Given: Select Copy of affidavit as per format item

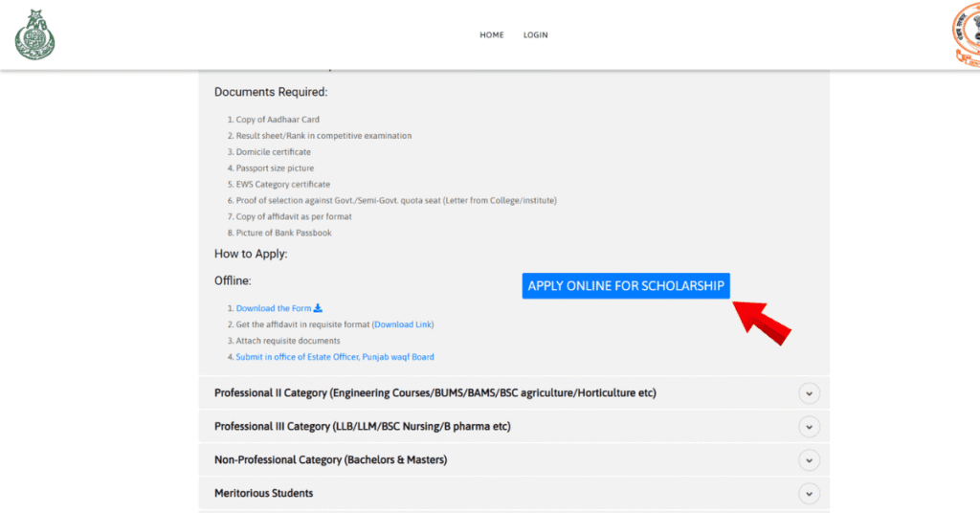Looking at the screenshot, I should pyautogui.click(x=294, y=217).
